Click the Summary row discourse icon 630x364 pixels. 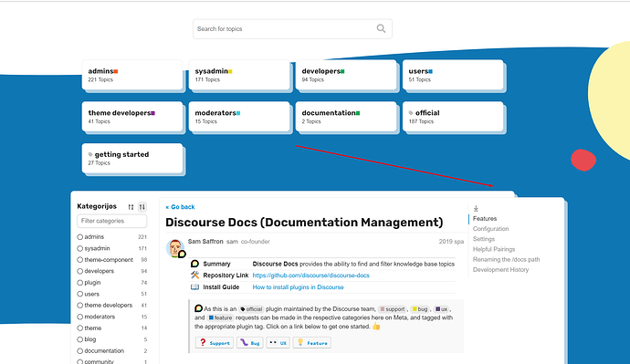click(x=194, y=264)
